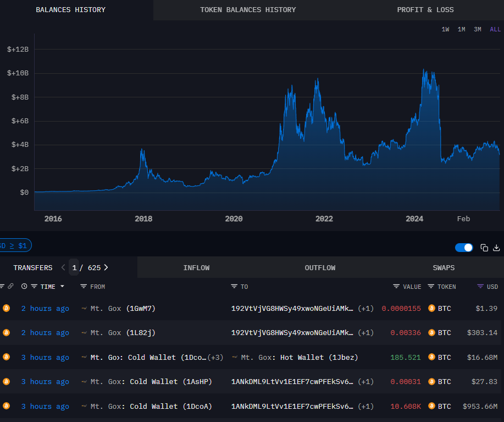Open the TOKEN BALANCES HISTORY tab
This screenshot has width=504, height=422.
pyautogui.click(x=248, y=9)
